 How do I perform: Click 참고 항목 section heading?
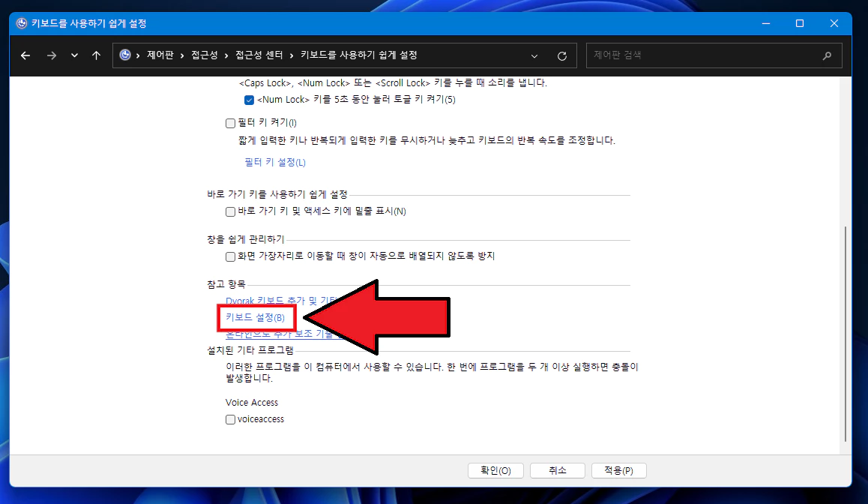[226, 284]
